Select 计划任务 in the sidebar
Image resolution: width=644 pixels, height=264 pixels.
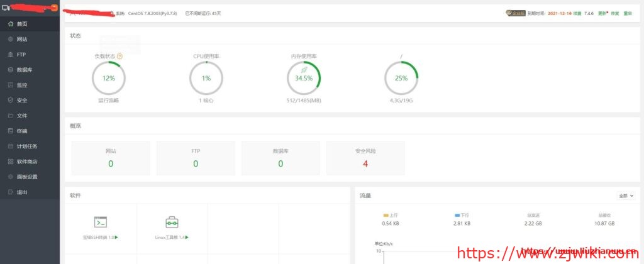[x=26, y=146]
